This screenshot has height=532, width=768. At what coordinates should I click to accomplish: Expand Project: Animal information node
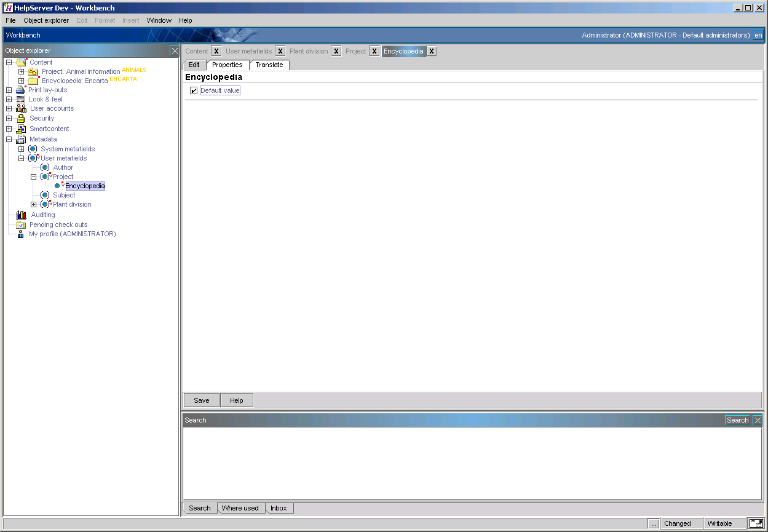coord(21,71)
